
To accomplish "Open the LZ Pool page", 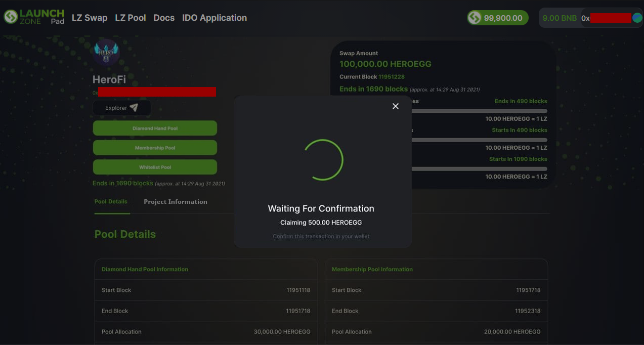I will [131, 18].
